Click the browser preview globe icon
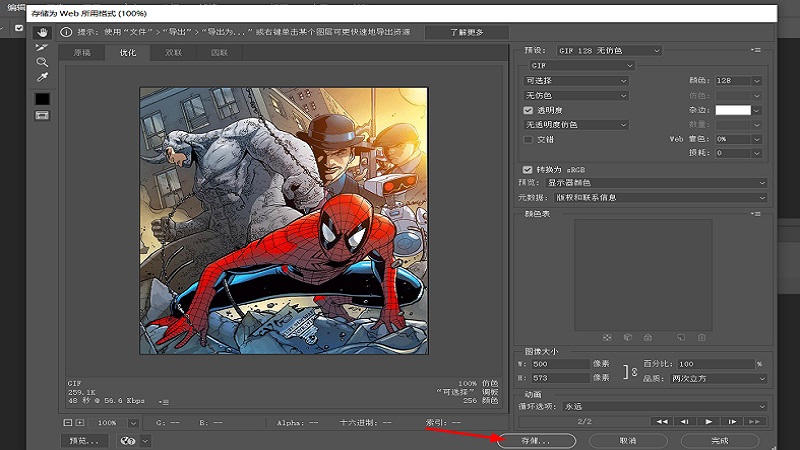800x450 pixels. coord(128,441)
